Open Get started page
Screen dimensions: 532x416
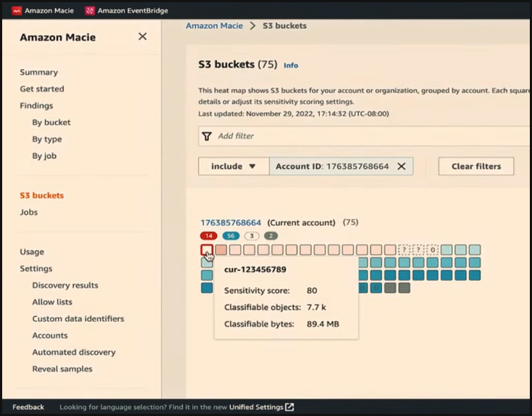[41, 89]
